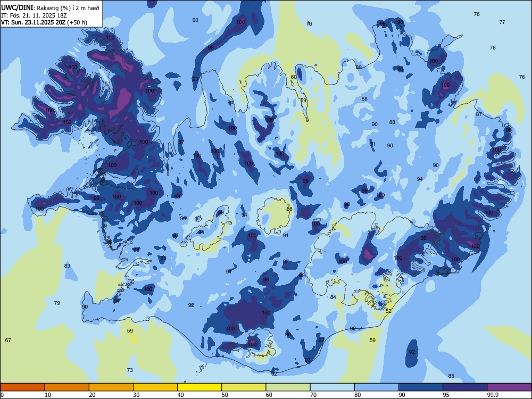532x399 pixels.
Task: Select the dark blue 90–95 legend swatch
Action: tap(421, 387)
